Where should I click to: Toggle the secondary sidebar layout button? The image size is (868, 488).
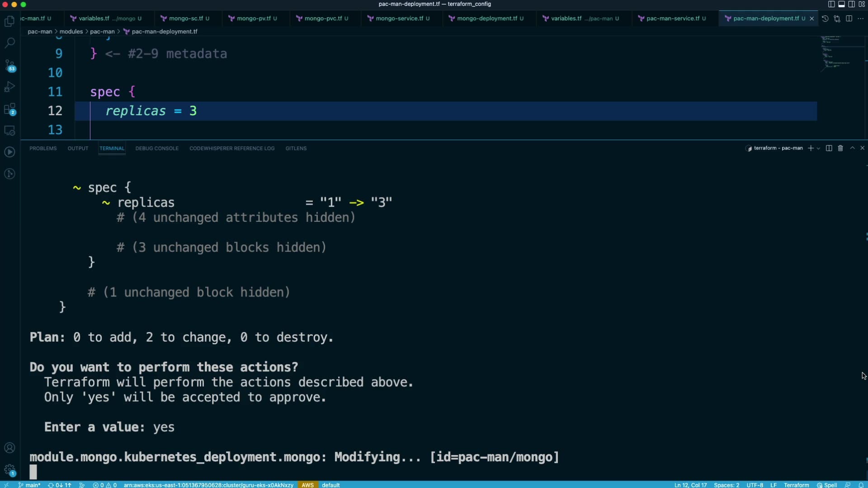pyautogui.click(x=851, y=4)
